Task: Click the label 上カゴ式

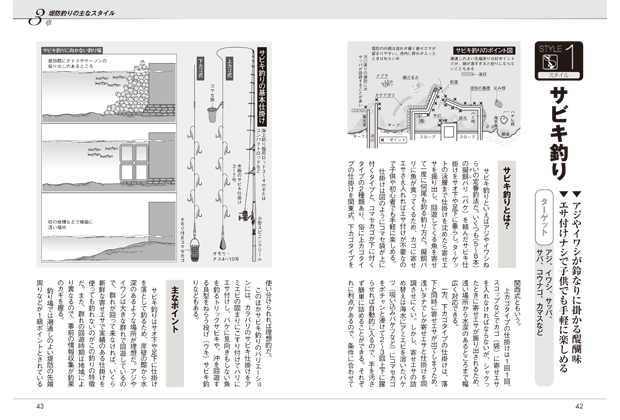Action: click(x=229, y=68)
